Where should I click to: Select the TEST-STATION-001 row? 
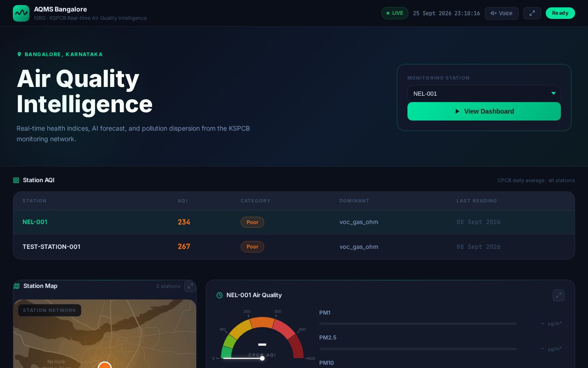(x=294, y=247)
